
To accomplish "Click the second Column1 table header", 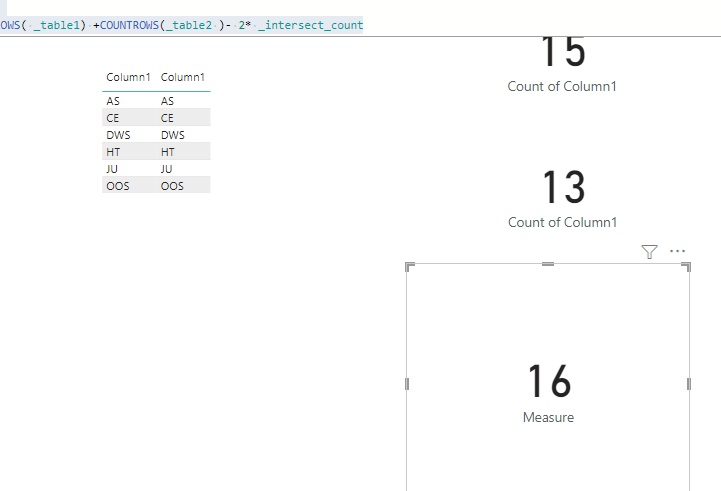I will tap(183, 77).
